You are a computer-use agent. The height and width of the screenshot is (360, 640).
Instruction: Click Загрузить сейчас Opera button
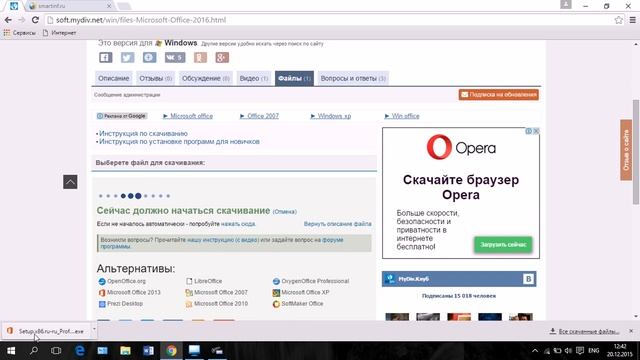(503, 245)
